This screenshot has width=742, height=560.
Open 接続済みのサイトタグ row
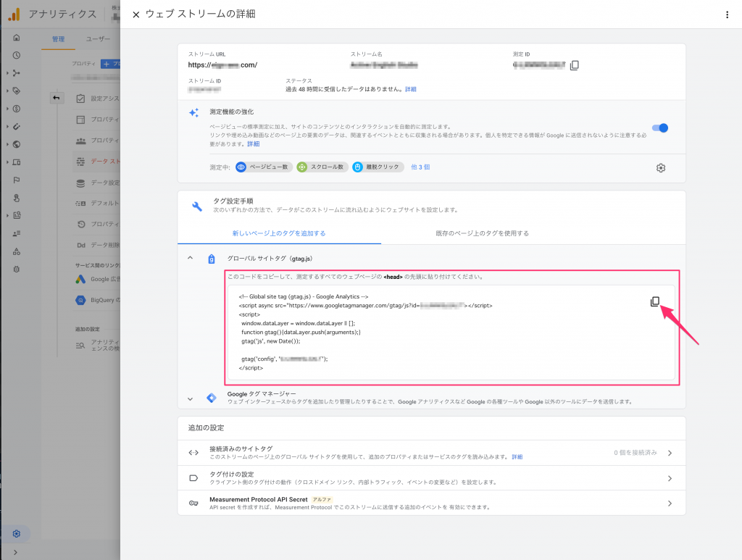(x=431, y=453)
